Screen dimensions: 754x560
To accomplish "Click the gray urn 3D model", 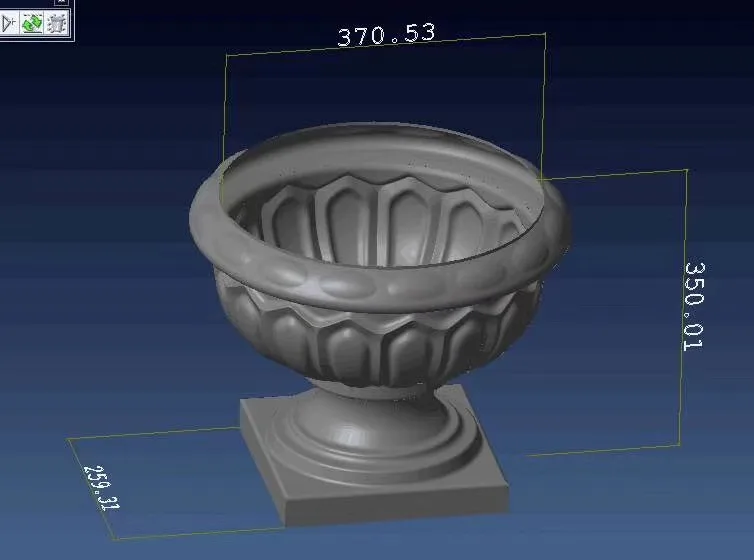I will pyautogui.click(x=379, y=322).
